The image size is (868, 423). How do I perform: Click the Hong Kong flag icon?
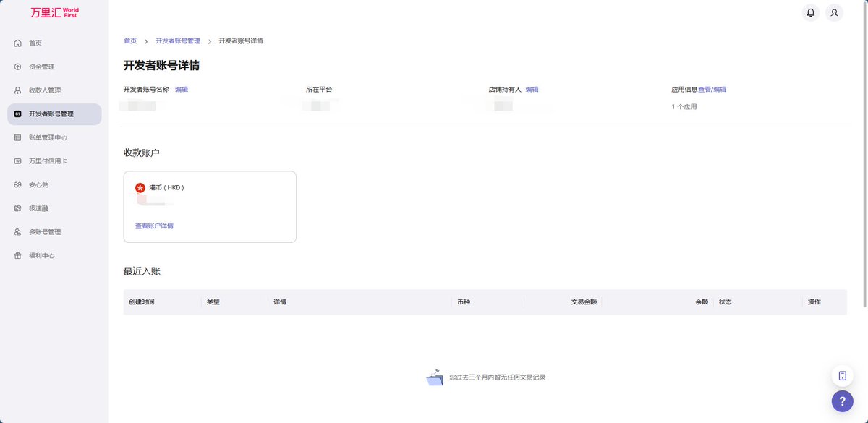(140, 187)
